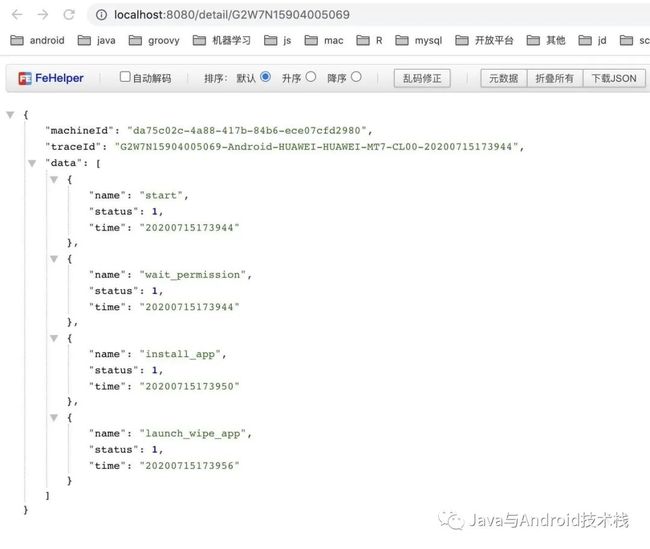650x549 pixels.
Task: Open the R bookmark folder
Action: [369, 40]
